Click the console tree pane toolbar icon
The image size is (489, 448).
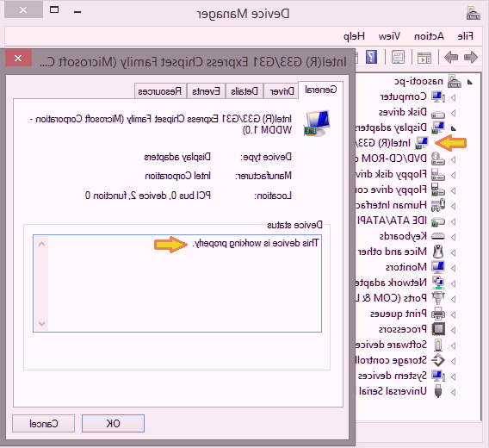click(x=424, y=58)
